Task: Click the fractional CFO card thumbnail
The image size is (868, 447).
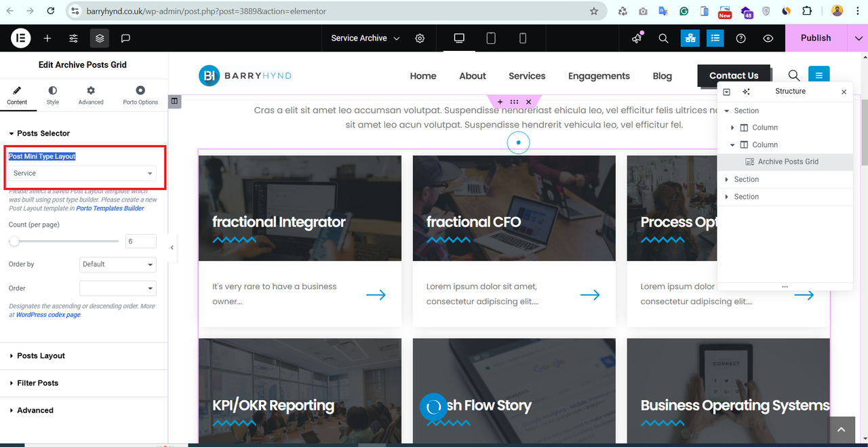Action: pos(514,208)
